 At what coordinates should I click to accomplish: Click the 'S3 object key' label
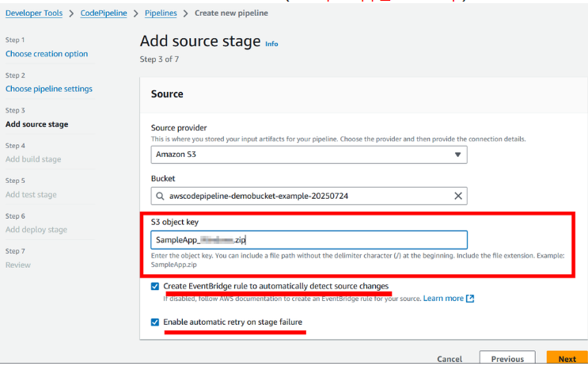pos(175,222)
